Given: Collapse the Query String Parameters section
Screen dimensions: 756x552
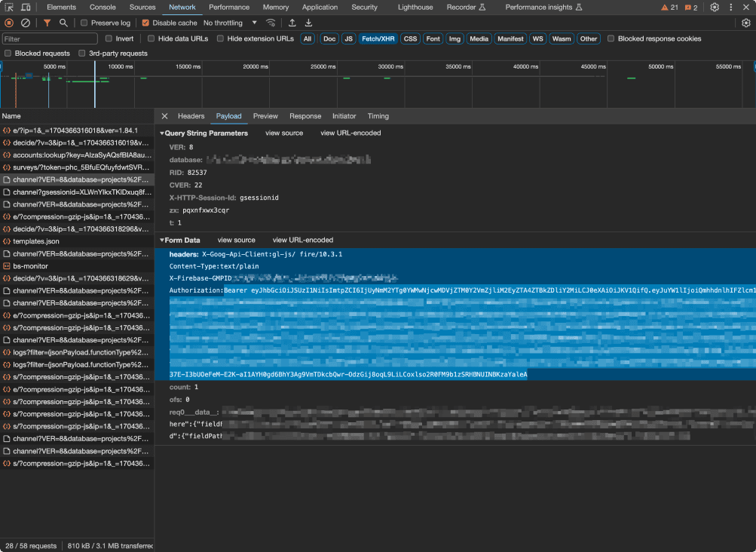Looking at the screenshot, I should click(164, 133).
